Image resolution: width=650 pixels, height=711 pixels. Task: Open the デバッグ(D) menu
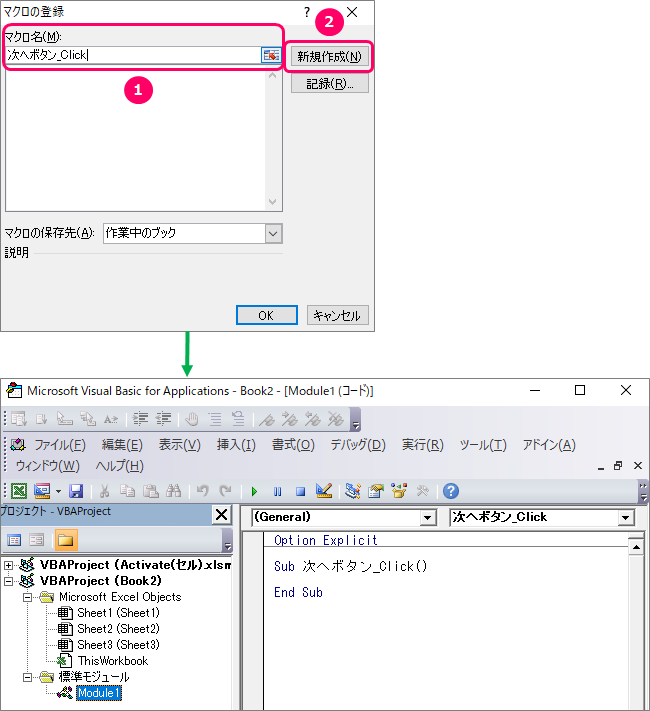358,445
